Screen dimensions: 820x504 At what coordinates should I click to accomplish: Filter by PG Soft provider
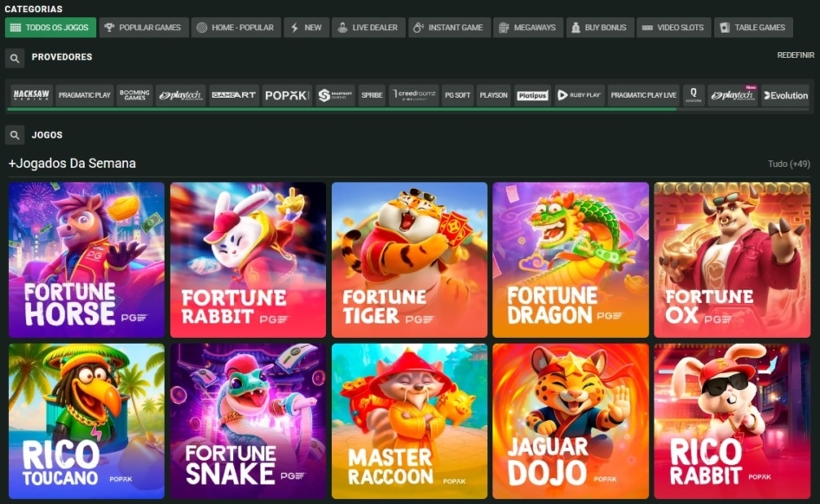pos(458,95)
